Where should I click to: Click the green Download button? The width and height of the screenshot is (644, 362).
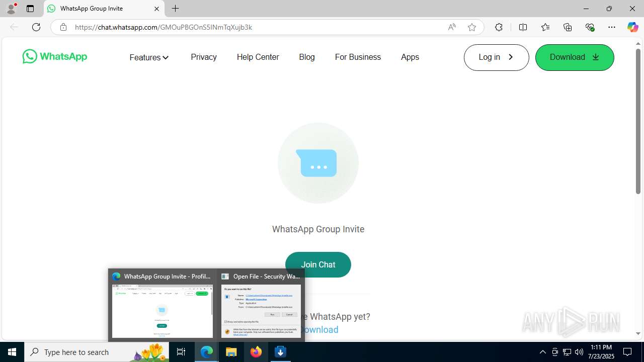tap(575, 57)
